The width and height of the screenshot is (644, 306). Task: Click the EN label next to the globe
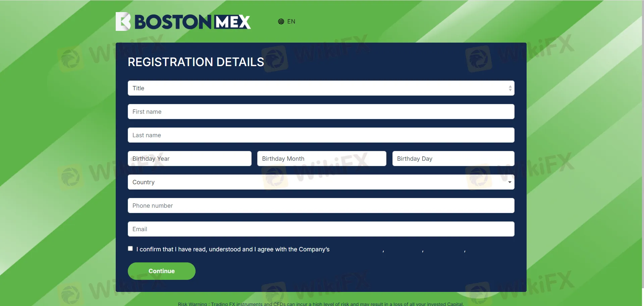[291, 21]
